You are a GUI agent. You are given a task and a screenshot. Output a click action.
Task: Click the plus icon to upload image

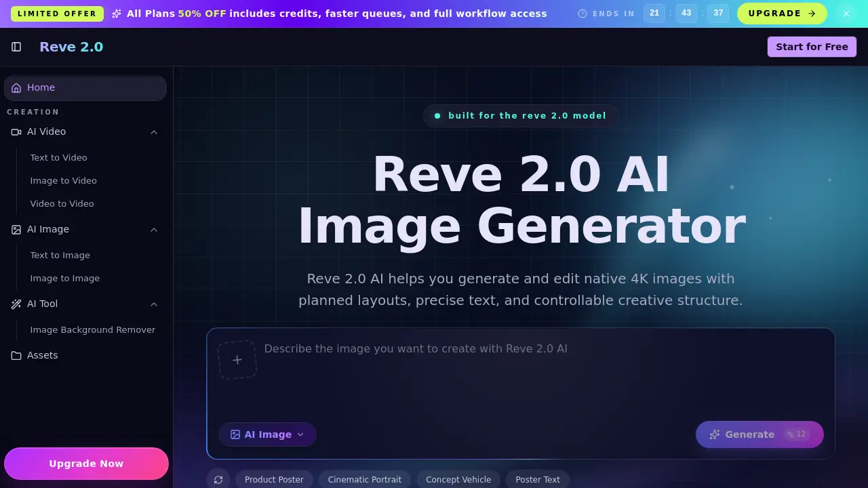coord(237,360)
